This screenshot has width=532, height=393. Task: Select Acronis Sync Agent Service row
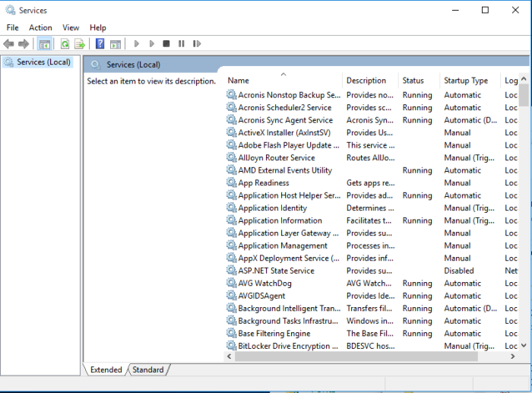[x=372, y=120]
